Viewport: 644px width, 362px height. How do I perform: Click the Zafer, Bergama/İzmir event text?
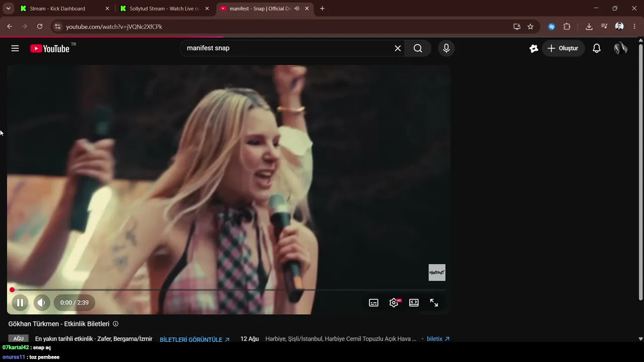tap(94, 339)
